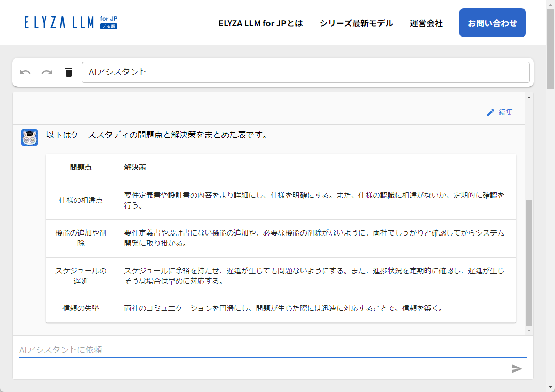Click the デモ版 badge under the logo
Image resolution: width=555 pixels, height=392 pixels.
point(109,26)
